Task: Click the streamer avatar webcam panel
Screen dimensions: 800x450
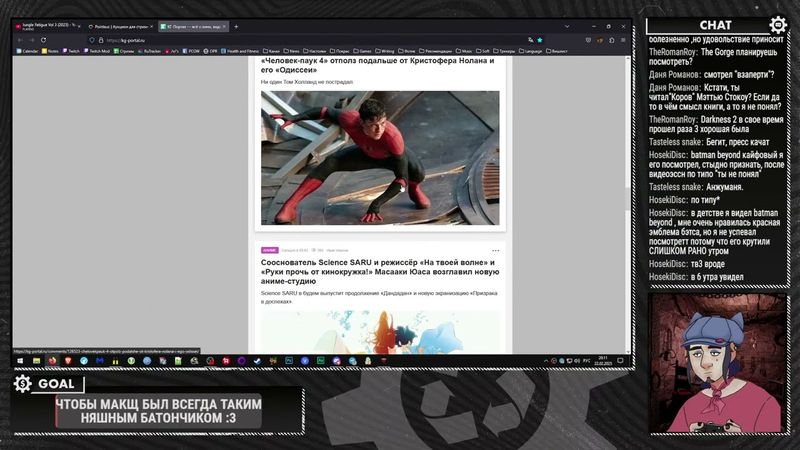Action: pos(718,363)
